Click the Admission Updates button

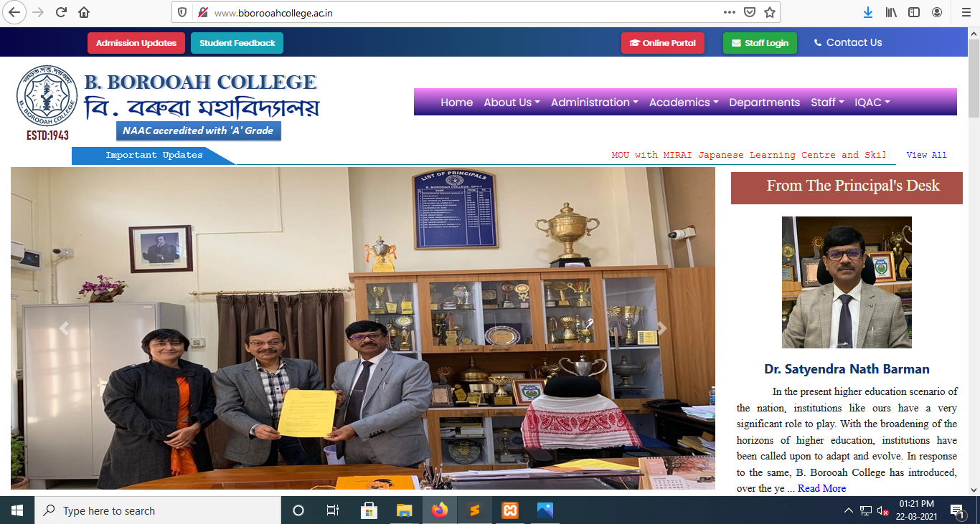coord(136,43)
